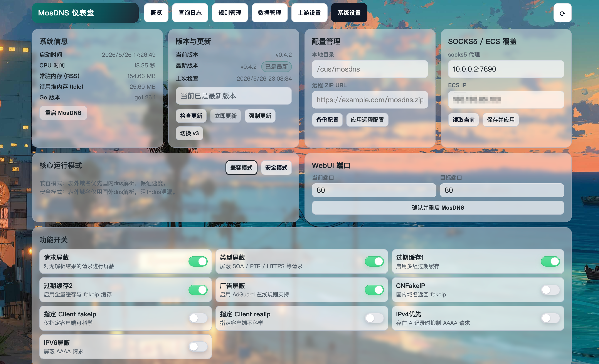Click the 系统信息 heading
This screenshot has height=364, width=599.
pos(54,42)
